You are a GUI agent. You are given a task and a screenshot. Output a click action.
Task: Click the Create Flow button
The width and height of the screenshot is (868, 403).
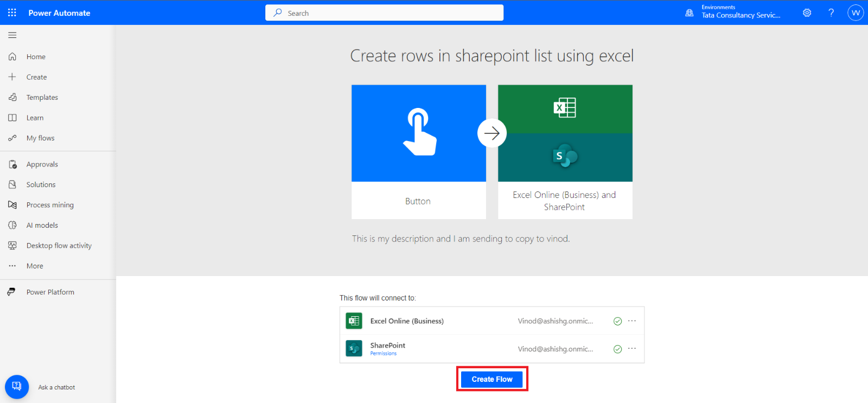[x=492, y=379]
